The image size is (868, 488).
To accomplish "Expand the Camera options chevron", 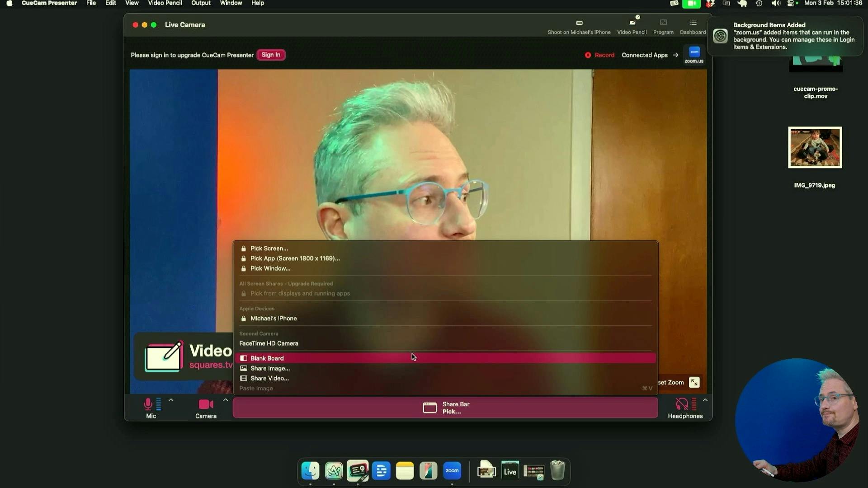I will pyautogui.click(x=225, y=400).
